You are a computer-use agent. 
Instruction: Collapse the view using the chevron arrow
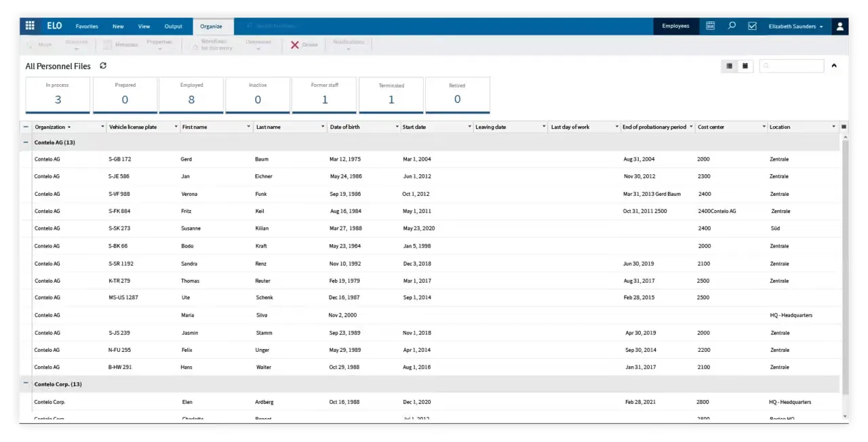834,66
